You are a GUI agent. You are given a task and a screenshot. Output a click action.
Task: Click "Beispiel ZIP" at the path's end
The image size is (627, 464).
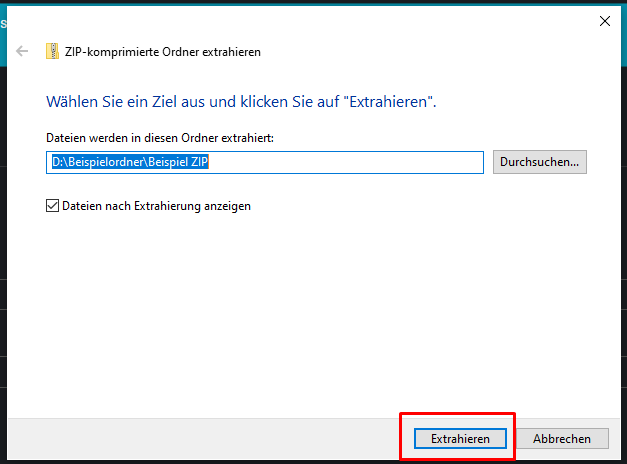(x=184, y=162)
